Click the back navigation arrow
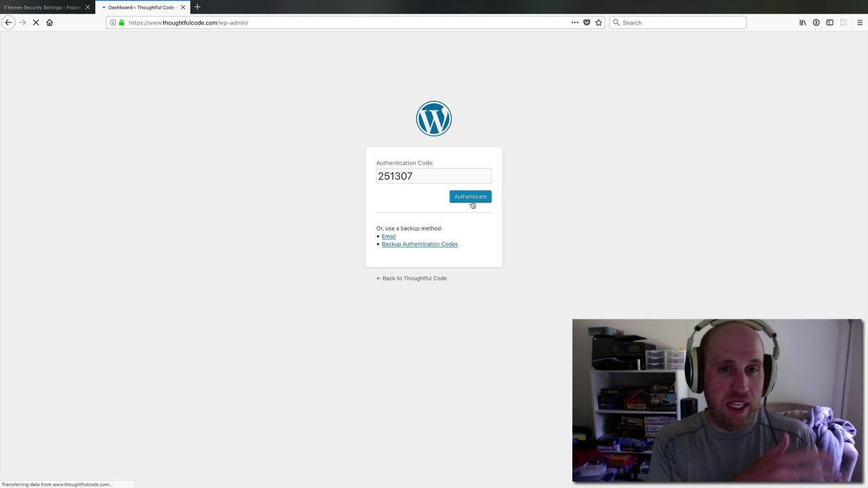 click(9, 22)
